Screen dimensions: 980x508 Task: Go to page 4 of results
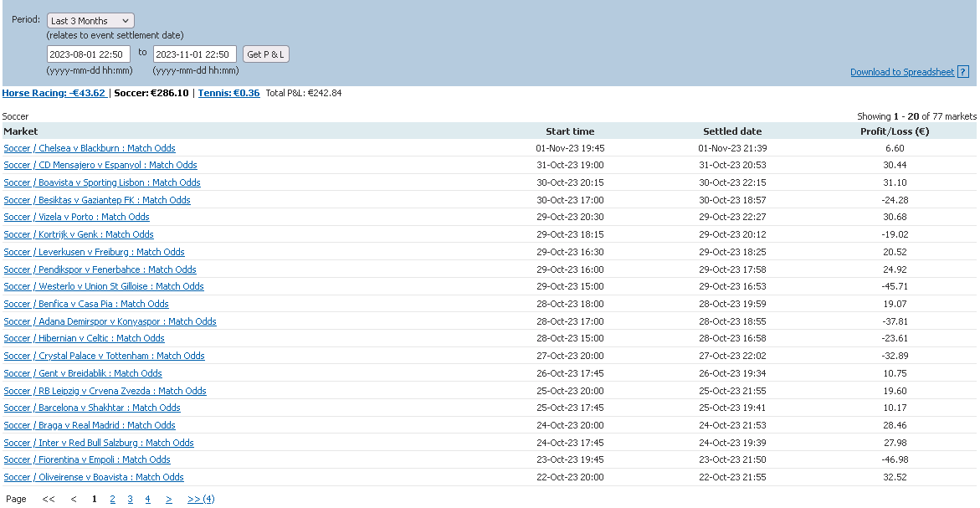pos(147,500)
